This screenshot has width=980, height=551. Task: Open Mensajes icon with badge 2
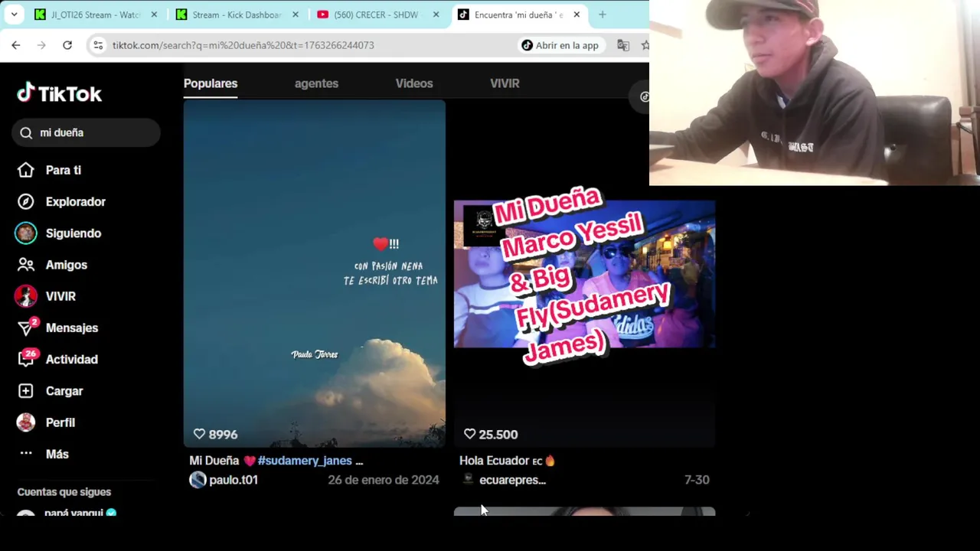click(x=26, y=328)
